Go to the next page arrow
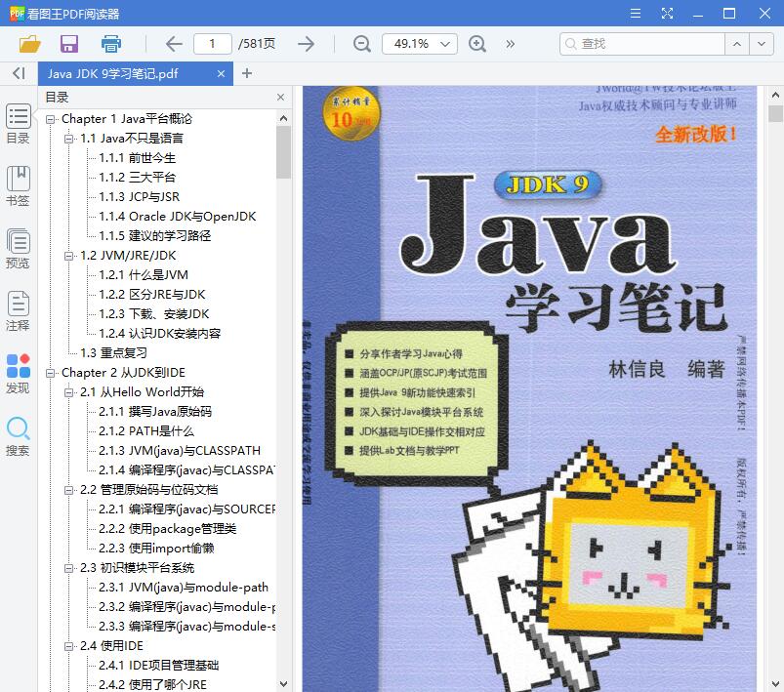Screen dimensions: 784x692 (x=306, y=44)
